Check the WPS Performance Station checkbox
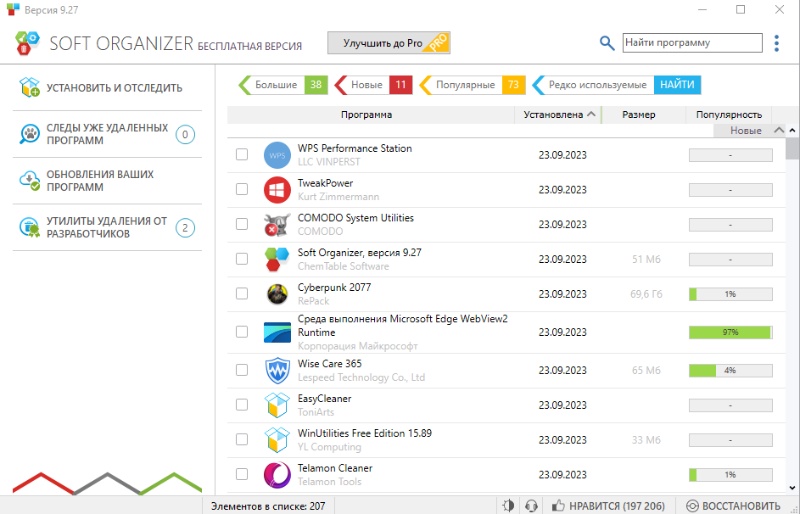 click(242, 154)
